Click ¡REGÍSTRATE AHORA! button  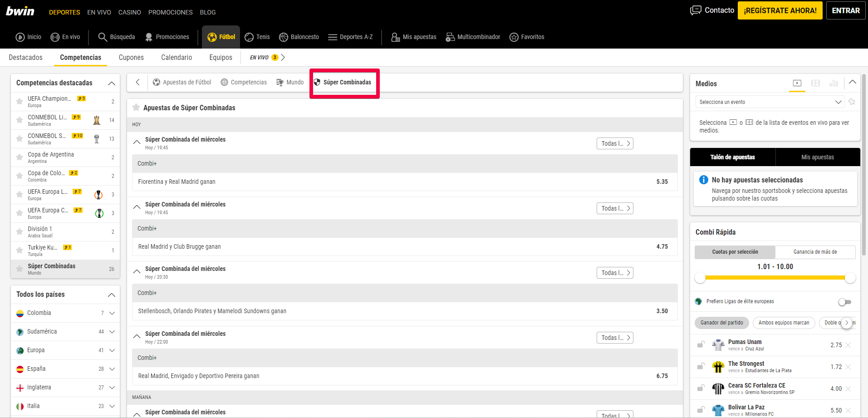780,10
